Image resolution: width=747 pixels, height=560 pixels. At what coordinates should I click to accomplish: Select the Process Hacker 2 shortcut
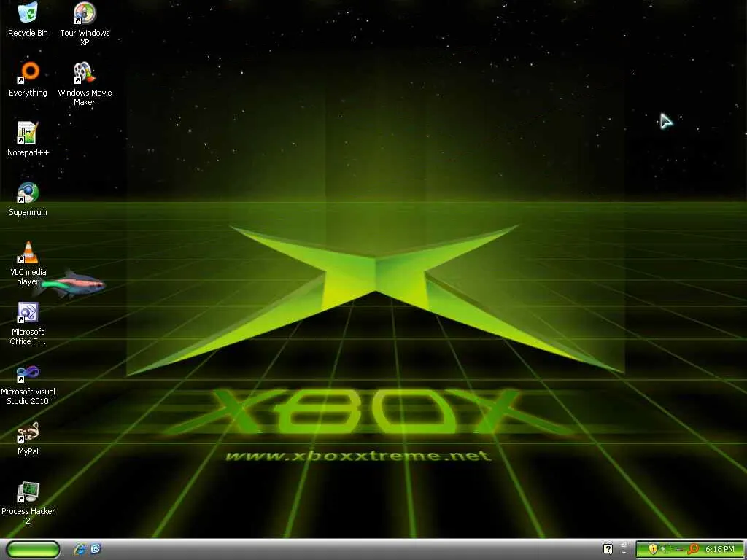pyautogui.click(x=28, y=503)
